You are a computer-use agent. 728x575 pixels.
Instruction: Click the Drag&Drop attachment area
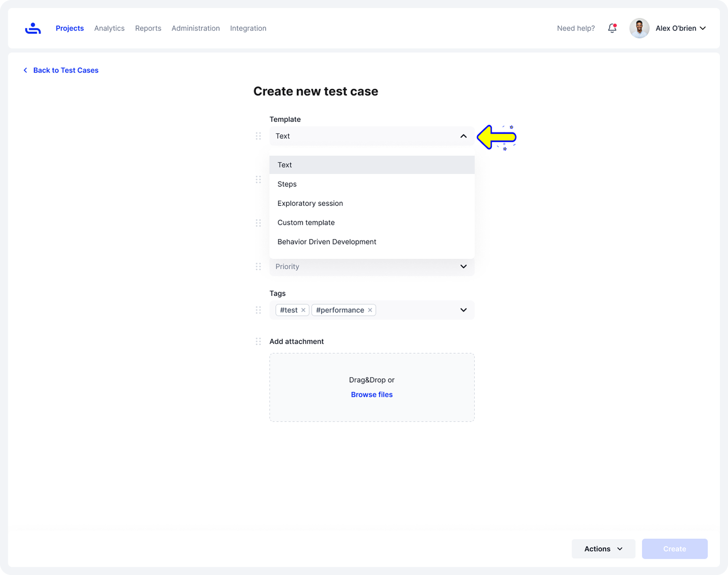pos(372,387)
